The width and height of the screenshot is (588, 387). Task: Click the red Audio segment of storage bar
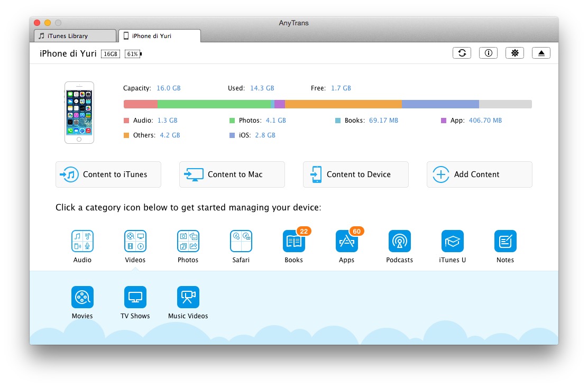141,104
